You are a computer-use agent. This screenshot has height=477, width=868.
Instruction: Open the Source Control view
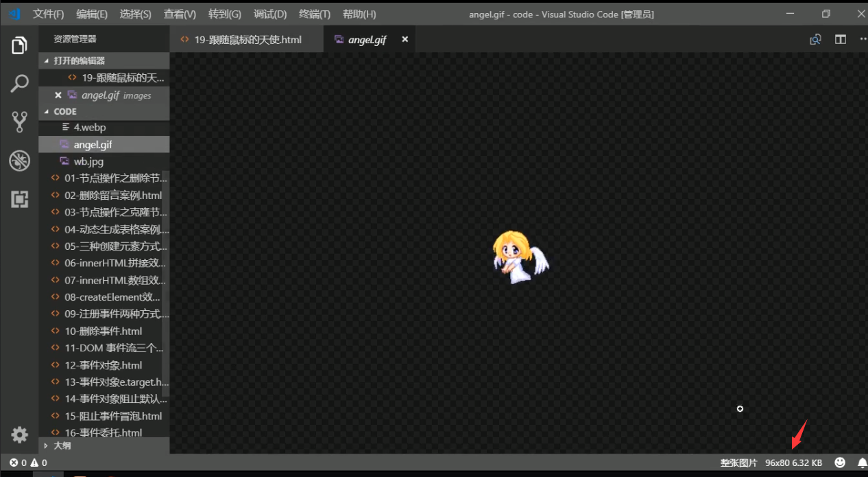coord(19,123)
